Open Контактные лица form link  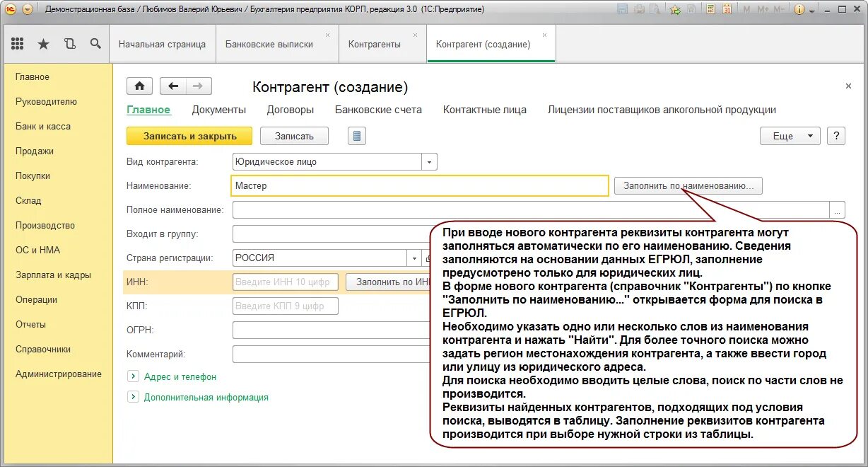click(x=485, y=110)
